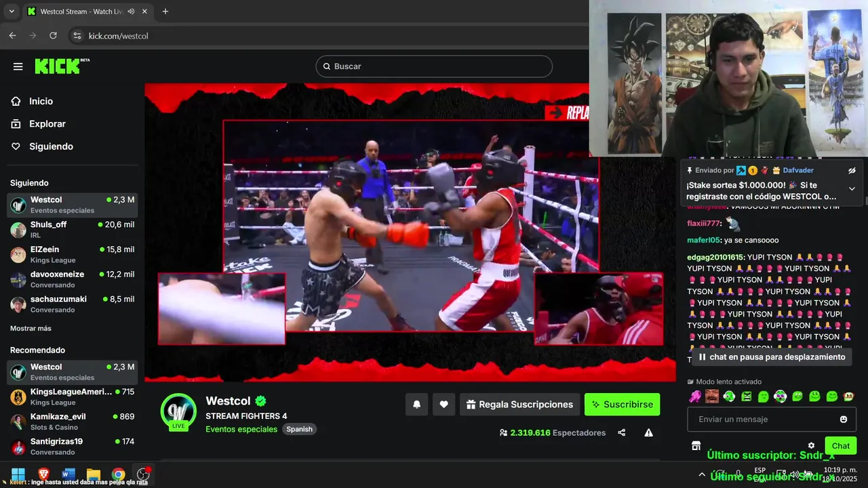Click the Westcol verified badge
This screenshot has height=488, width=868.
(260, 401)
